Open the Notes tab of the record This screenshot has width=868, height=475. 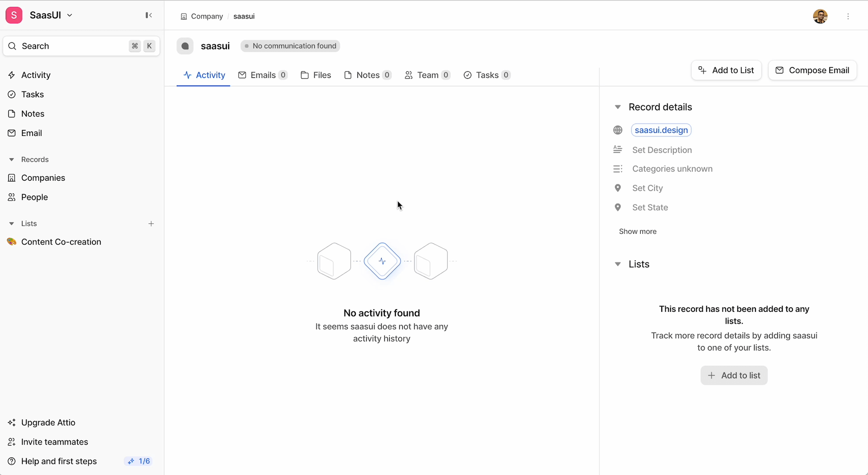368,75
